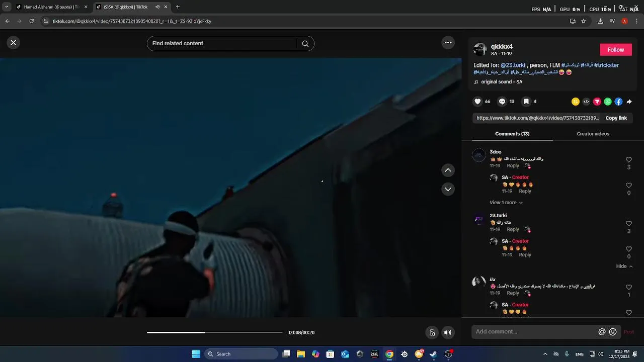The height and width of the screenshot is (362, 644).
Task: Like SA creator reply under 23.turki
Action: (x=628, y=249)
